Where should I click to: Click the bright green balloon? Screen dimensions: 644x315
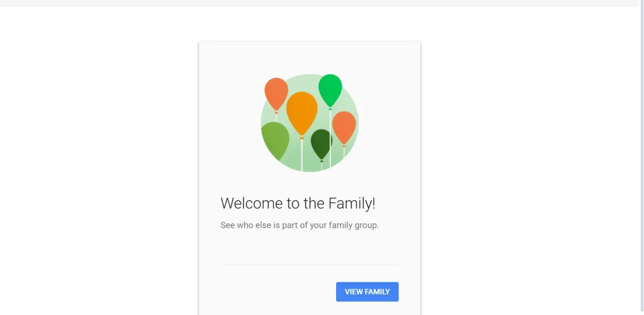[x=330, y=90]
